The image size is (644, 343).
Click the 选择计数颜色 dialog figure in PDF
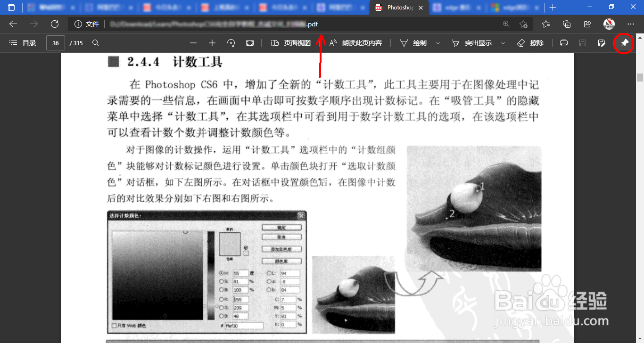click(x=207, y=272)
